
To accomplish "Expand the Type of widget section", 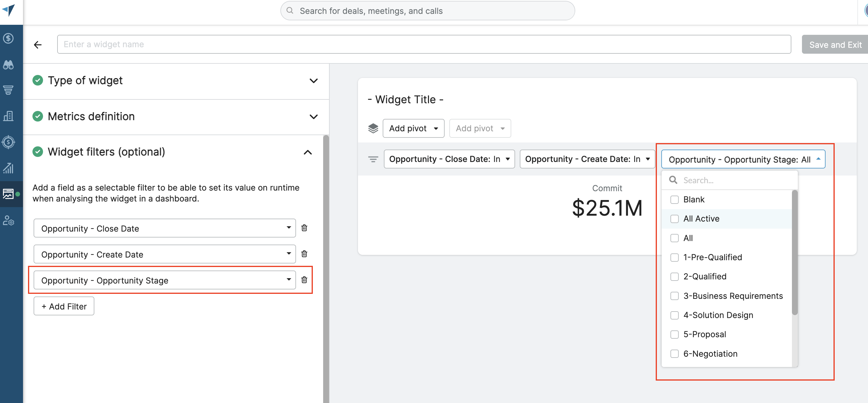I will coord(313,81).
